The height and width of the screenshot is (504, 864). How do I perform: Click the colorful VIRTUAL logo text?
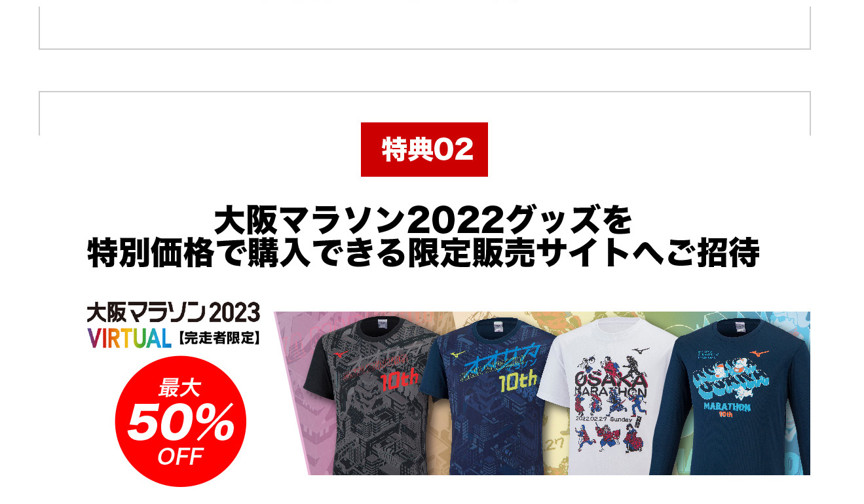[x=130, y=338]
